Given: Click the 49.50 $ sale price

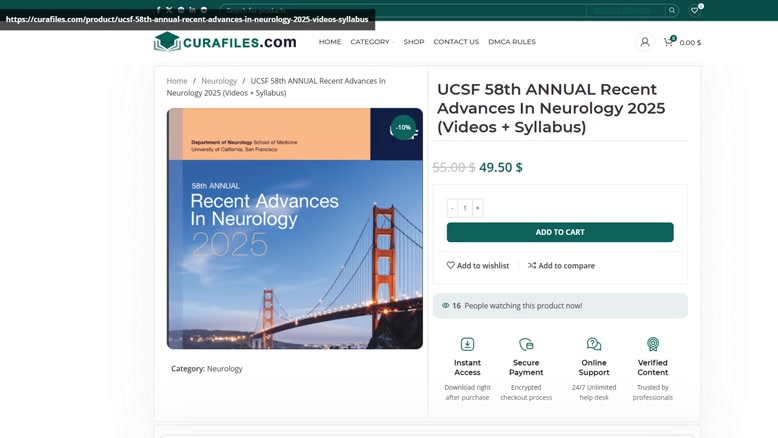Looking at the screenshot, I should tap(501, 167).
